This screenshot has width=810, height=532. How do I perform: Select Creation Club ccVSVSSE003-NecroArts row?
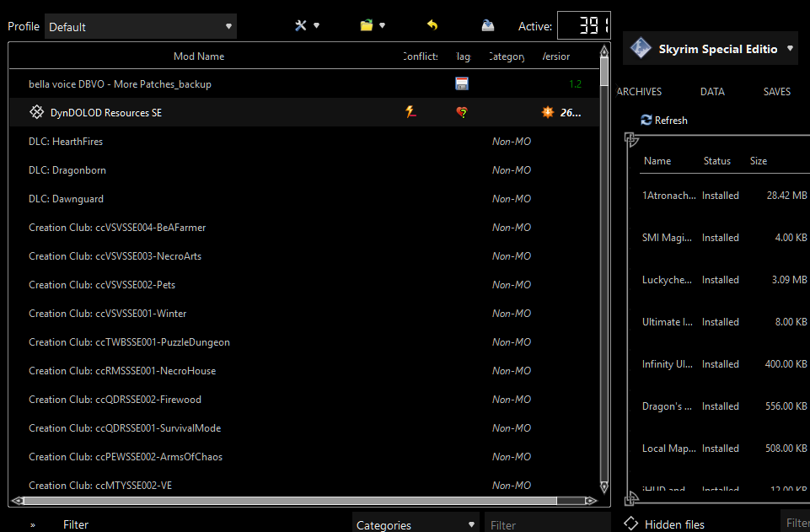tap(304, 255)
